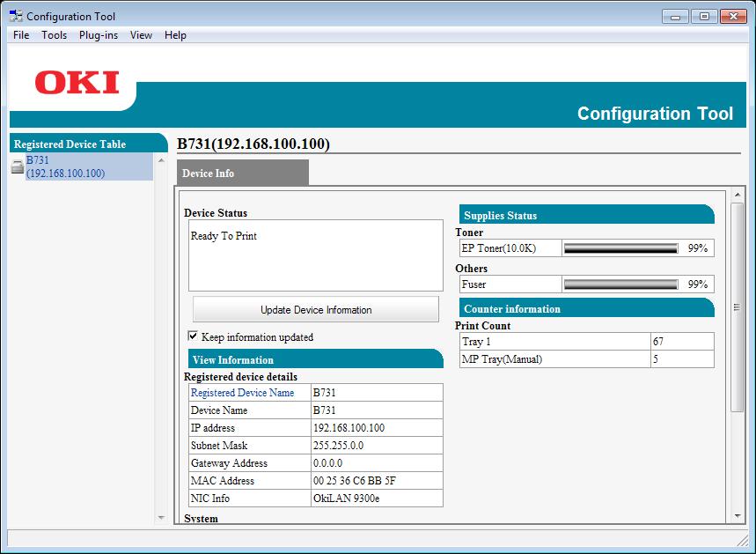
Task: Click the Supplies Status header
Action: coord(587,215)
